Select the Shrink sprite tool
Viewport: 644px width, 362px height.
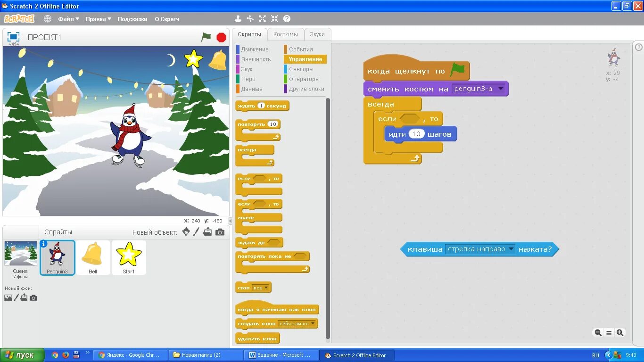point(274,19)
